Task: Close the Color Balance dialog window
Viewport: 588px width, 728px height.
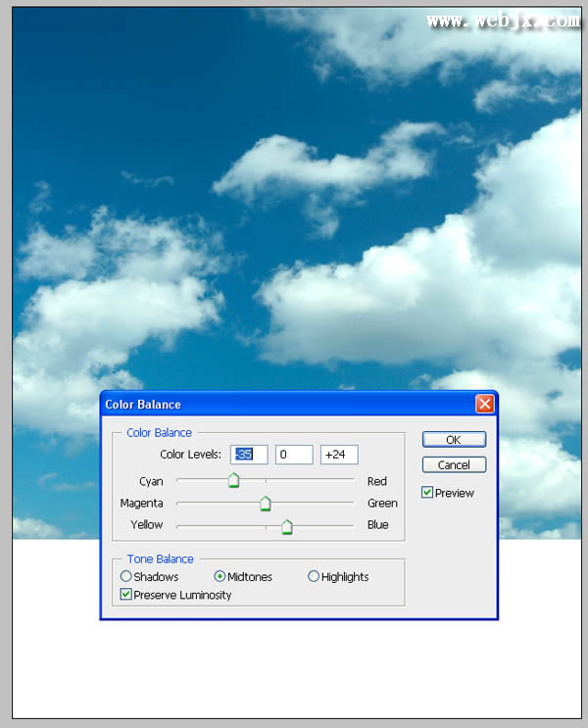Action: pyautogui.click(x=485, y=404)
